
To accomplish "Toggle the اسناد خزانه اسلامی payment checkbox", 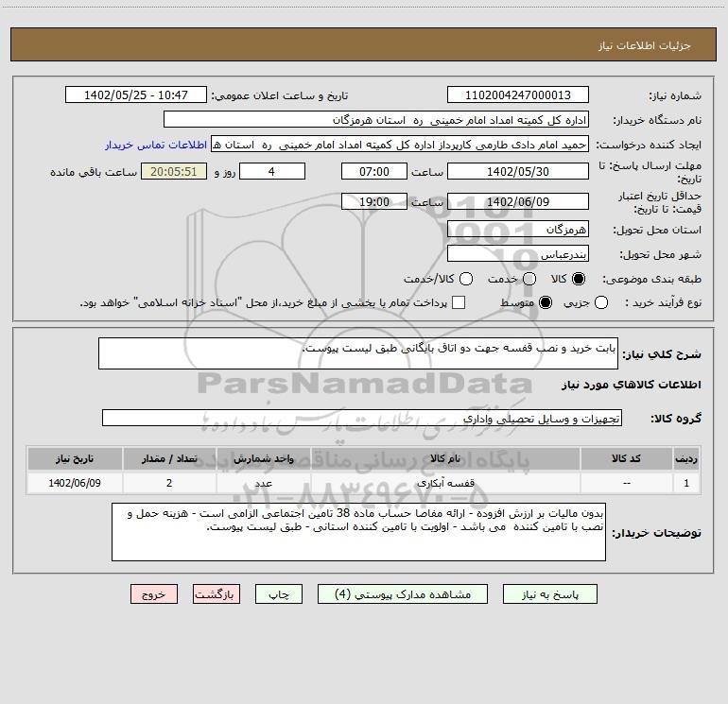I will pos(459,302).
